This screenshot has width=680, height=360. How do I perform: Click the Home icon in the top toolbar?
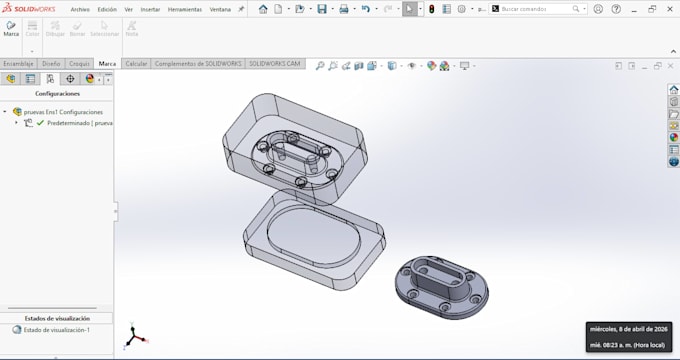point(263,9)
